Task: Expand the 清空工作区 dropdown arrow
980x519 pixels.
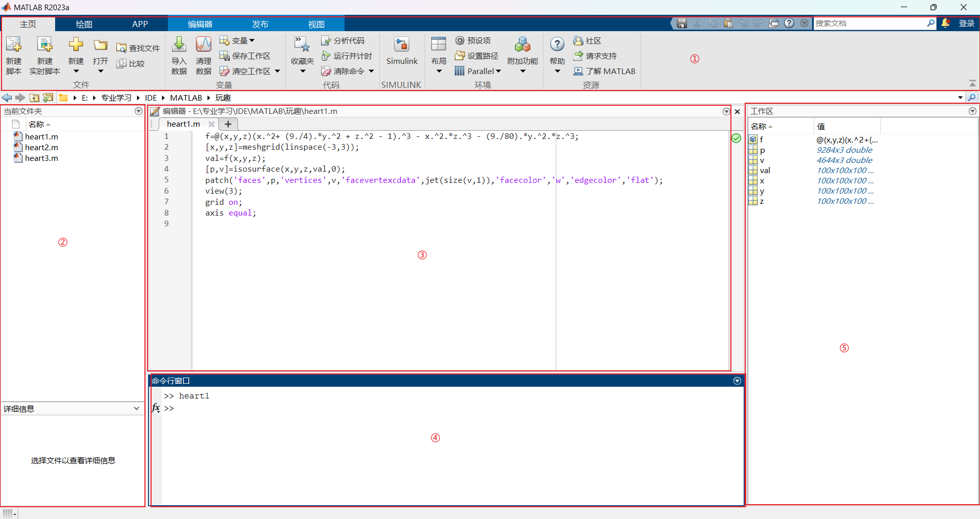Action: [278, 71]
